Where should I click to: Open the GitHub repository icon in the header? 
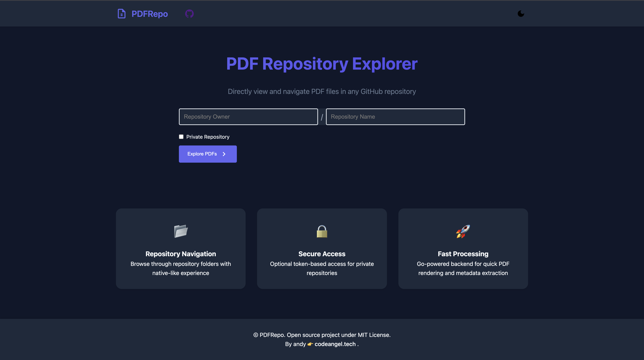(189, 14)
